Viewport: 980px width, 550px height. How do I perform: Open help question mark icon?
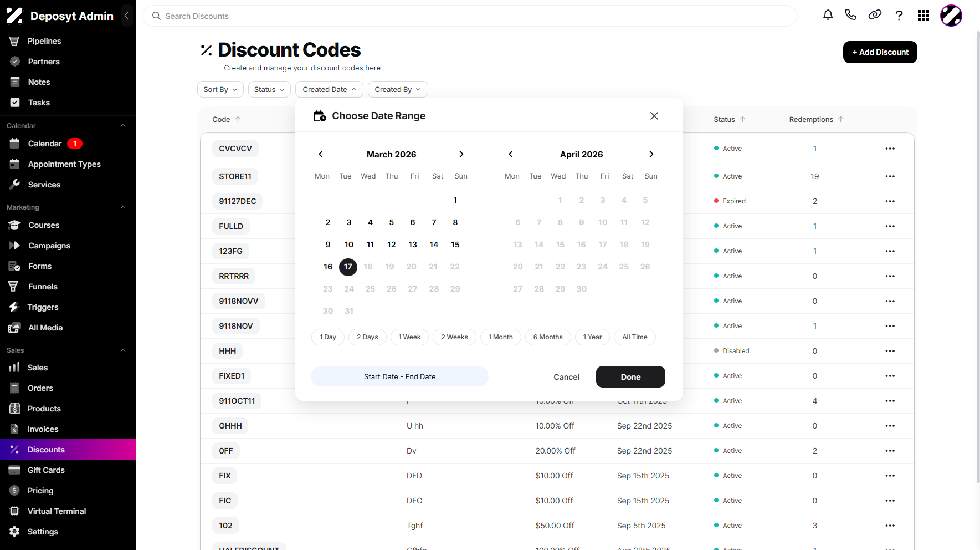click(x=899, y=16)
